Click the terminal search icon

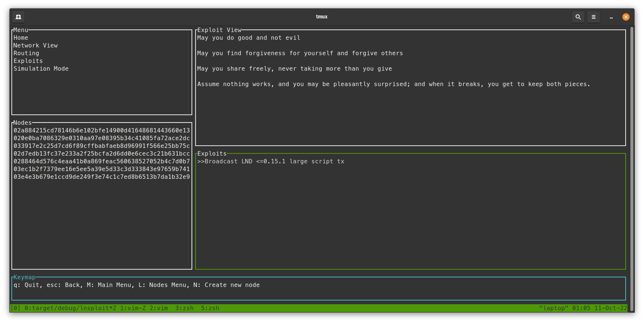pyautogui.click(x=578, y=17)
